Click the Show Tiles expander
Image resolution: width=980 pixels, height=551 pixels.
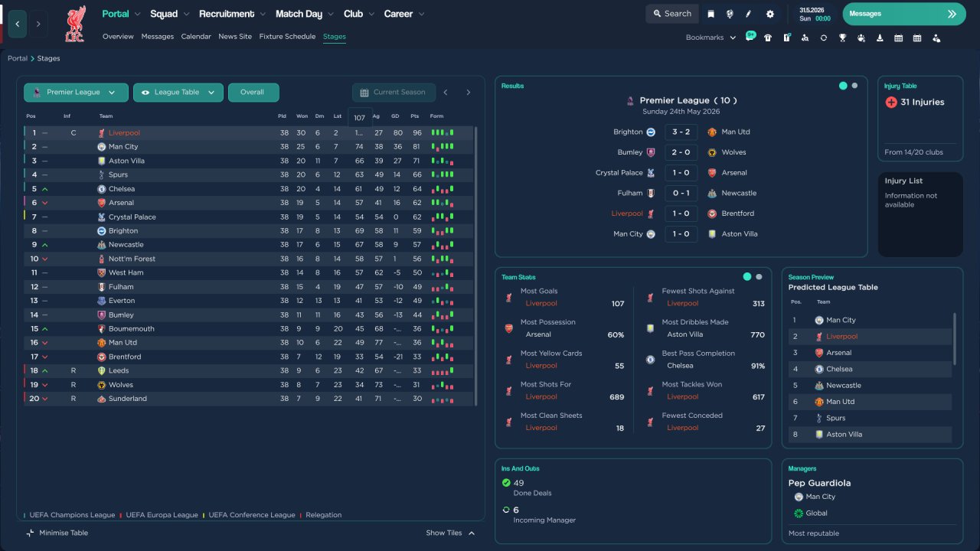pos(451,533)
